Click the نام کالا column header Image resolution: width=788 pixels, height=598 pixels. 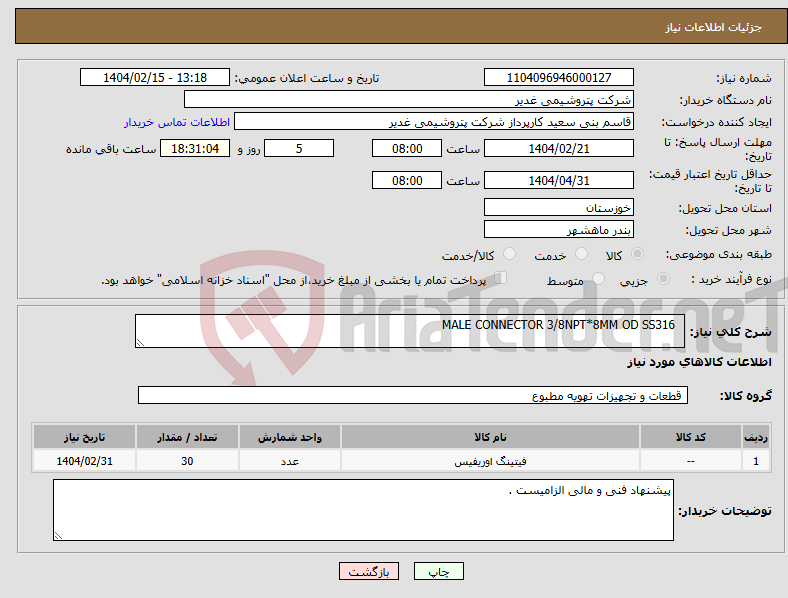click(490, 437)
